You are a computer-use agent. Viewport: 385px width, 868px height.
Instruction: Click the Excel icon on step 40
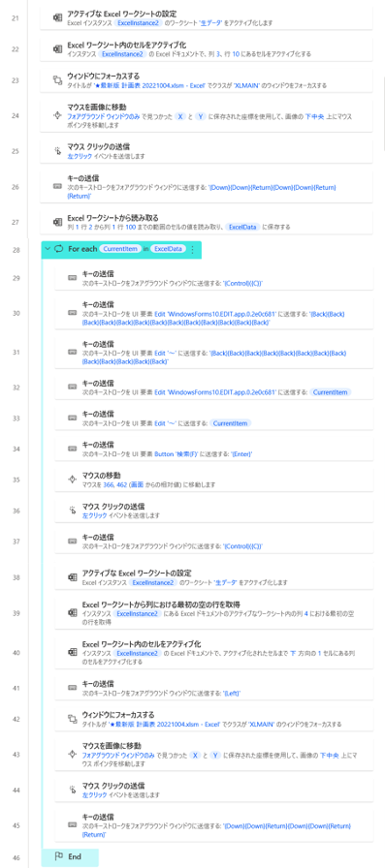coord(72,652)
